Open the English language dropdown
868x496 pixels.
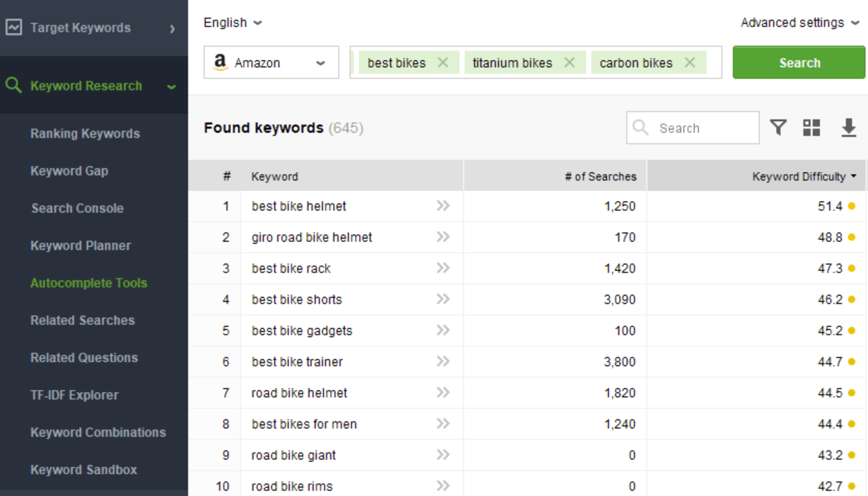pyautogui.click(x=232, y=23)
